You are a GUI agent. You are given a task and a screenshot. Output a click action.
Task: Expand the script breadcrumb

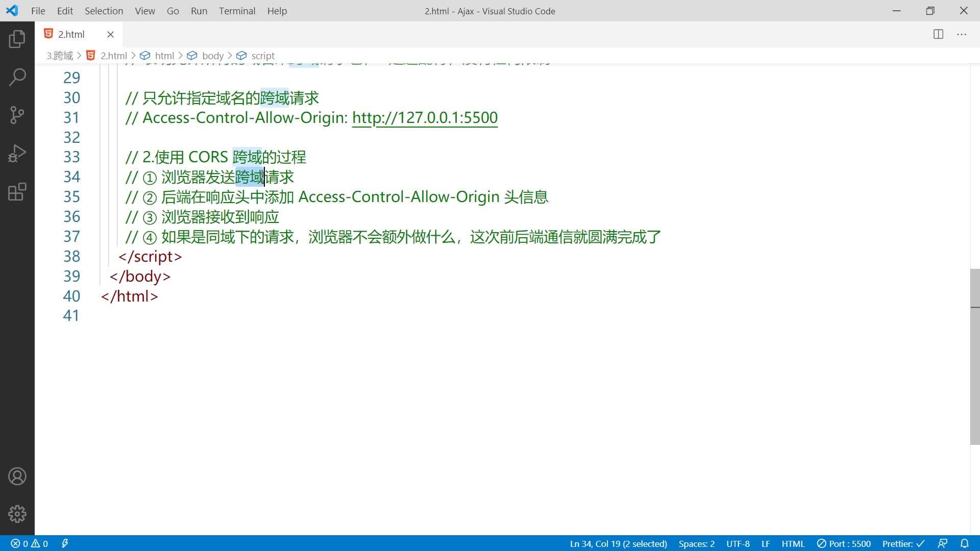pos(262,56)
